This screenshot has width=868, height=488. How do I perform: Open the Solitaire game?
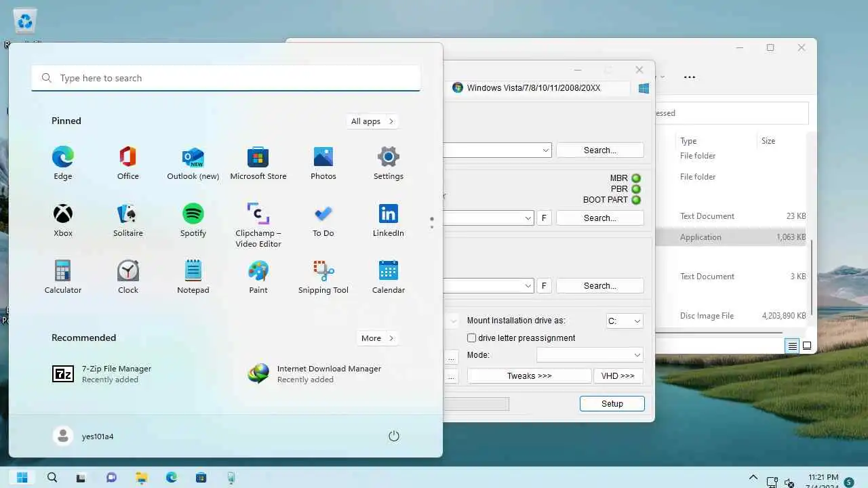pyautogui.click(x=127, y=220)
